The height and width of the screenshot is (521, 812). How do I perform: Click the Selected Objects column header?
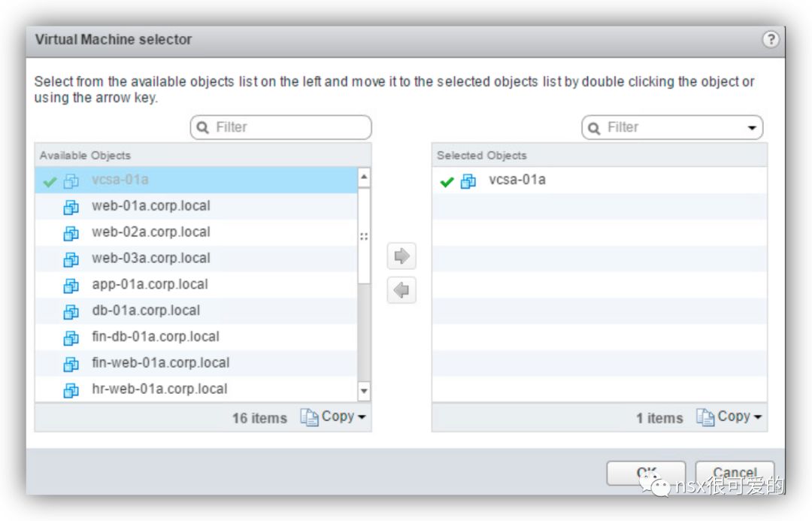(599, 156)
